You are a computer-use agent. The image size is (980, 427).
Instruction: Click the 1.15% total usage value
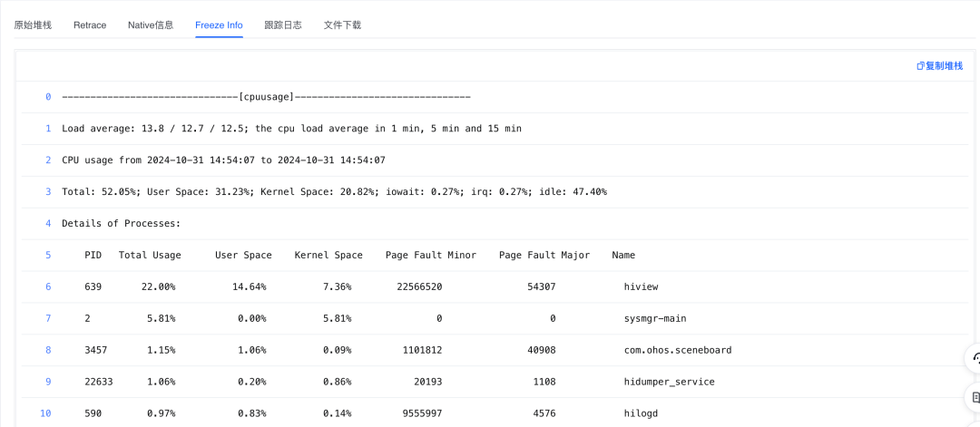pyautogui.click(x=162, y=350)
